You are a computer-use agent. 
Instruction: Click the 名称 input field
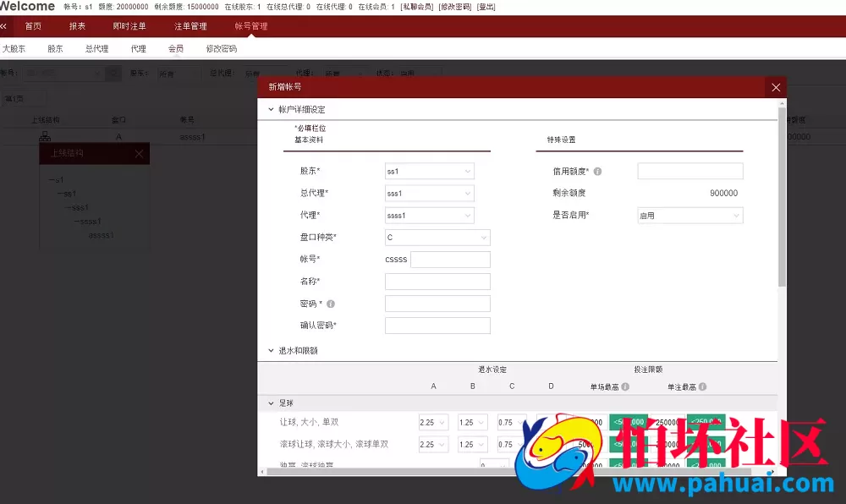[x=437, y=281]
